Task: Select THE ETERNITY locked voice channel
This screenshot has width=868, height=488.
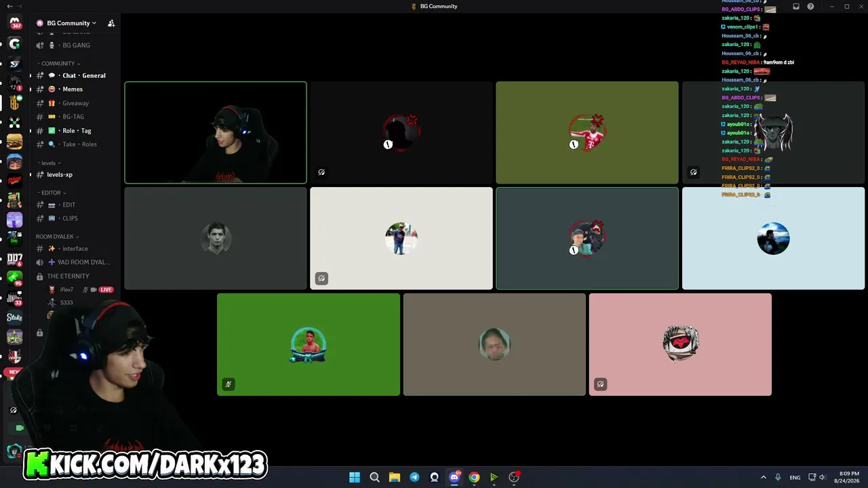Action: click(75, 277)
